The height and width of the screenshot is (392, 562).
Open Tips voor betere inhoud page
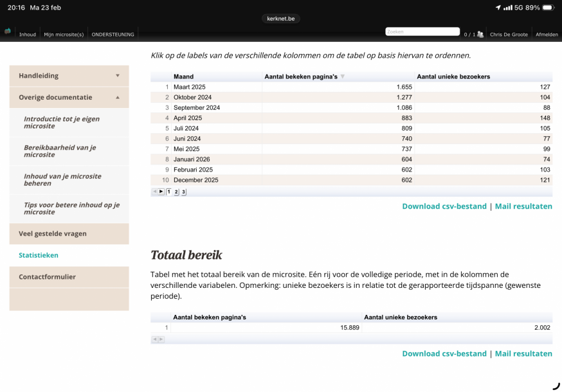coord(71,208)
